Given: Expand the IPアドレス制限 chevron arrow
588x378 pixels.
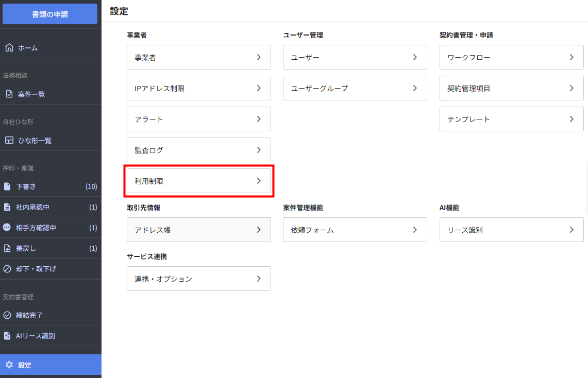Looking at the screenshot, I should click(x=259, y=88).
